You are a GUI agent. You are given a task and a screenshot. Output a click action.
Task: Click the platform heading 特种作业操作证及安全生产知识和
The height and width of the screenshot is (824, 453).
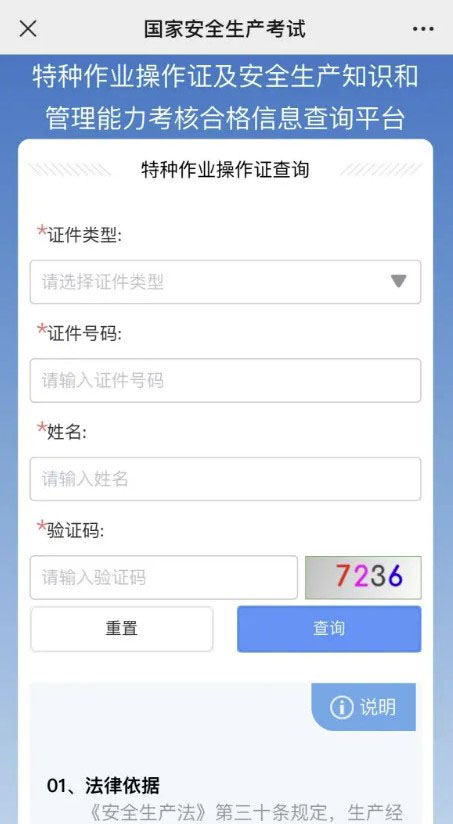point(226,77)
